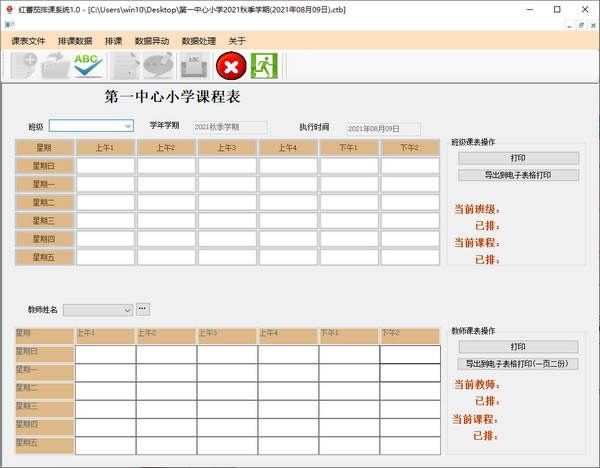Click the open folder toolbar icon
The width and height of the screenshot is (600, 468).
(56, 66)
